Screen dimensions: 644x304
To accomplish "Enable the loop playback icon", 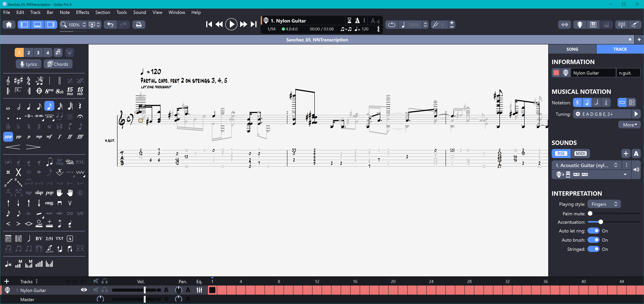I will tap(392, 25).
